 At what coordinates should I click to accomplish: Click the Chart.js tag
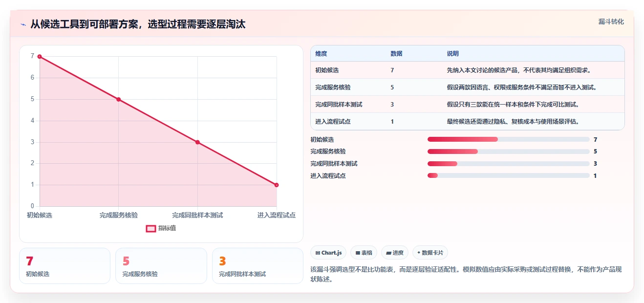[328, 253]
